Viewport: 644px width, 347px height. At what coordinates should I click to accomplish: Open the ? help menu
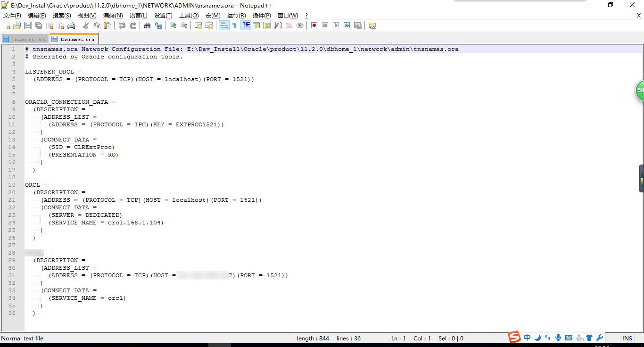[x=306, y=16]
